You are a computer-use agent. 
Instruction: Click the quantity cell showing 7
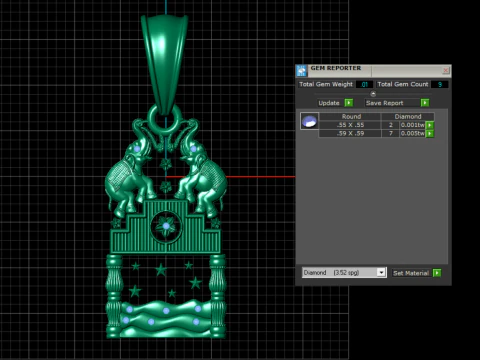[390, 133]
